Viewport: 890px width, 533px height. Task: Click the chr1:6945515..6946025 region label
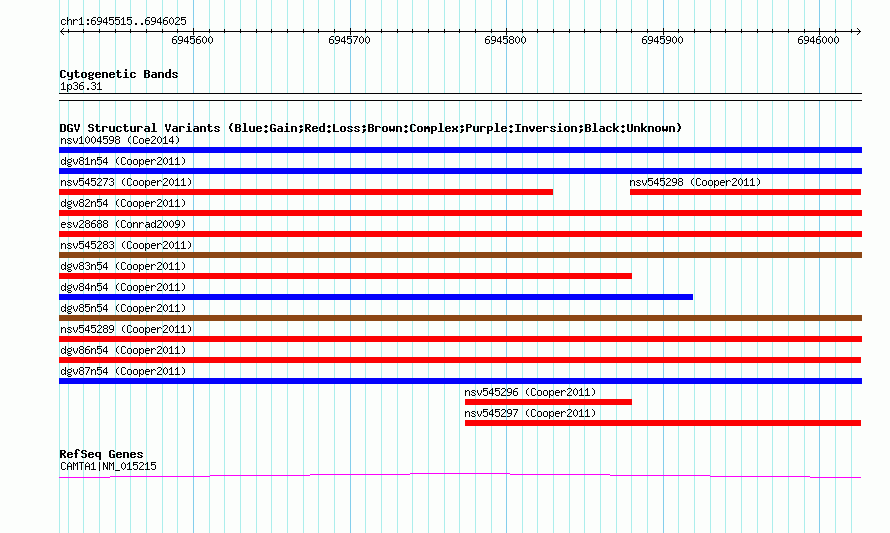[123, 21]
